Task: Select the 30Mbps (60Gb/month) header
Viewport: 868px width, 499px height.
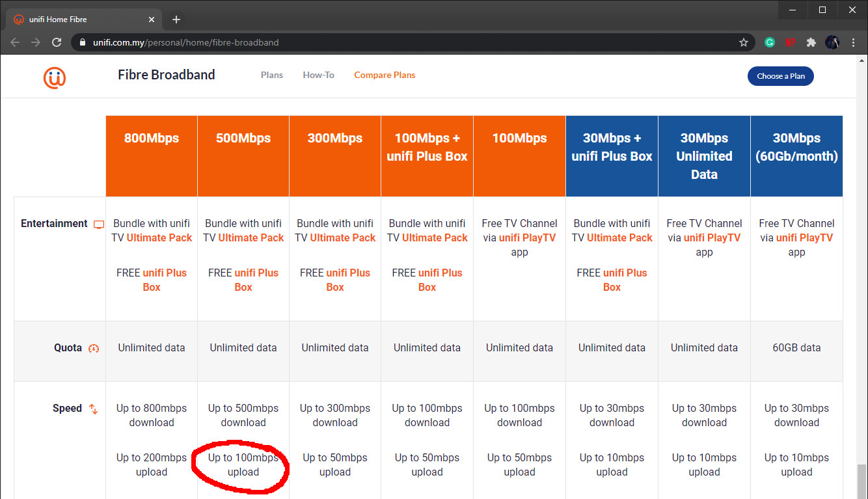Action: pyautogui.click(x=796, y=156)
